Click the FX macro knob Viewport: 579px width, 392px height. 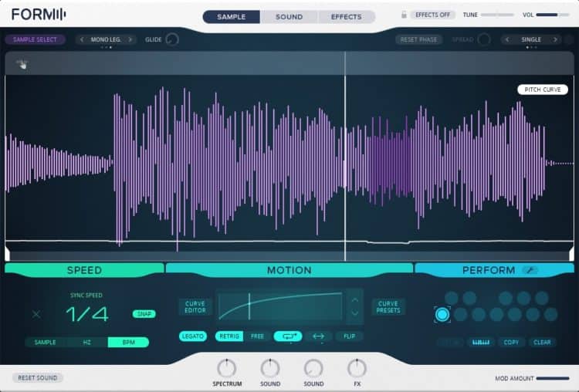click(x=357, y=368)
